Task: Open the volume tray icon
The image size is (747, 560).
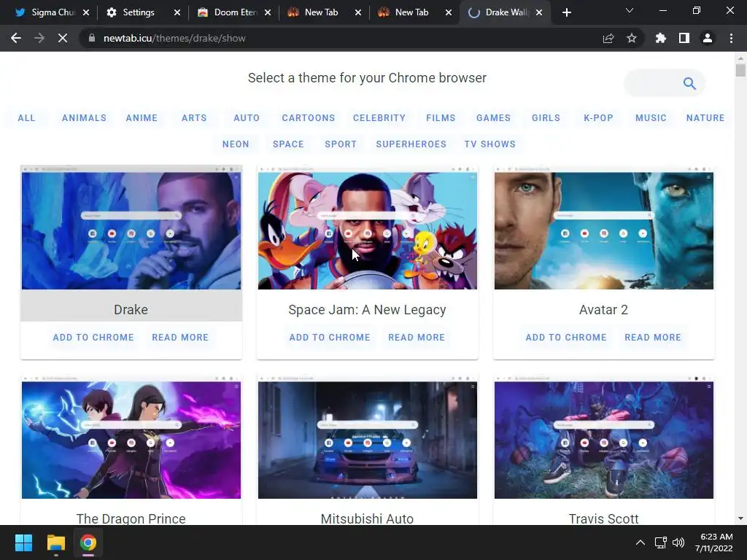Action: [678, 542]
